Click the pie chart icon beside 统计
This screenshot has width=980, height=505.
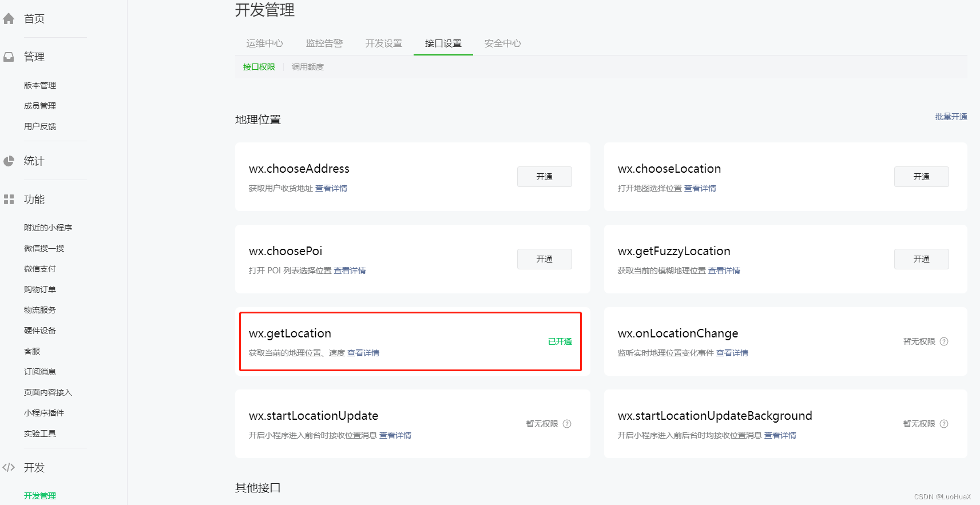(9, 161)
